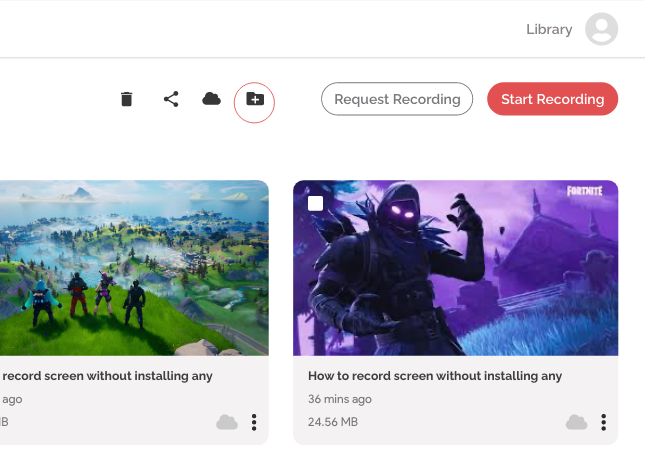
Task: Click the title under the purple raven thumbnail
Action: (x=435, y=376)
